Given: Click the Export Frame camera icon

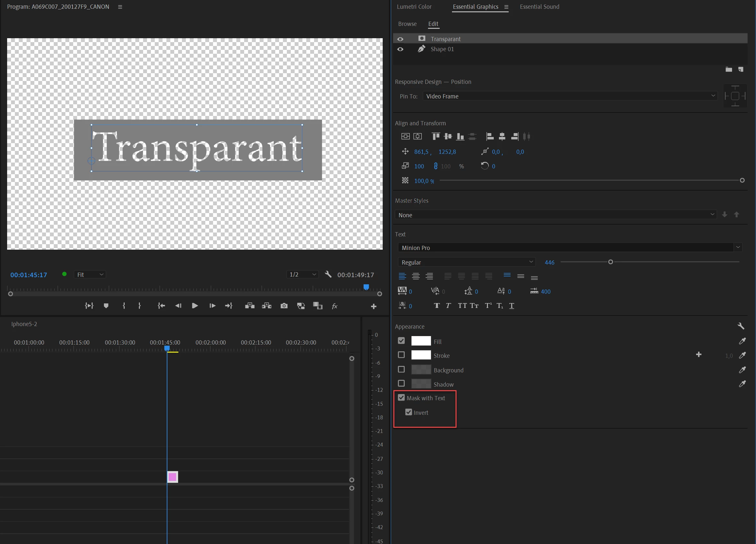Looking at the screenshot, I should [284, 306].
